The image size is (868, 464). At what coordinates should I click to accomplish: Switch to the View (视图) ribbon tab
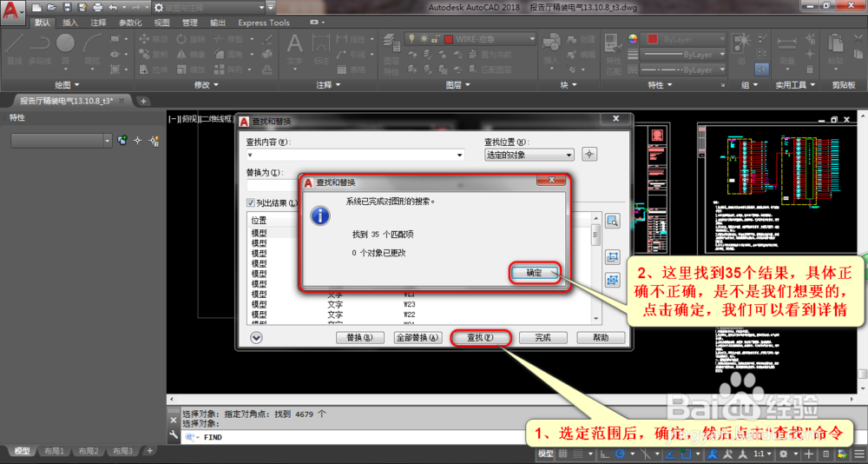(x=161, y=23)
